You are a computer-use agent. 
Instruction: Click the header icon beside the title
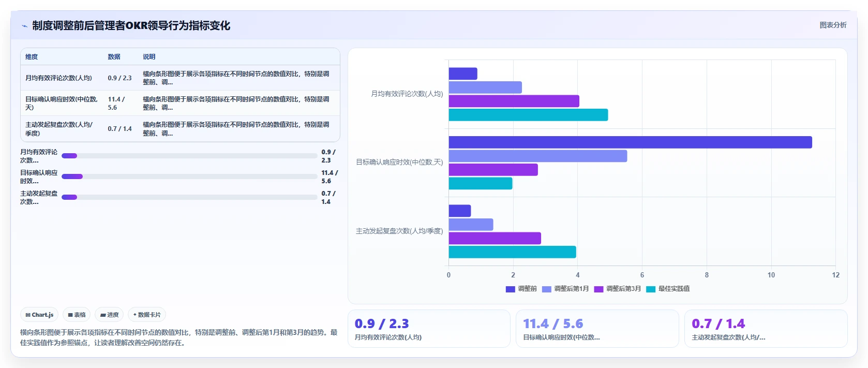(x=24, y=25)
